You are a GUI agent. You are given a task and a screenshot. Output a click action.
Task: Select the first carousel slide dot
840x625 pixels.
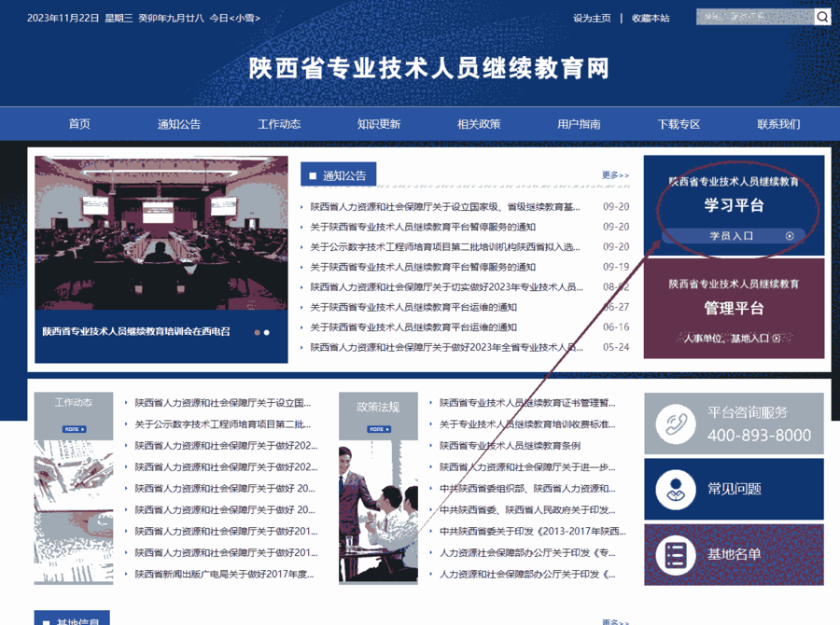click(257, 332)
